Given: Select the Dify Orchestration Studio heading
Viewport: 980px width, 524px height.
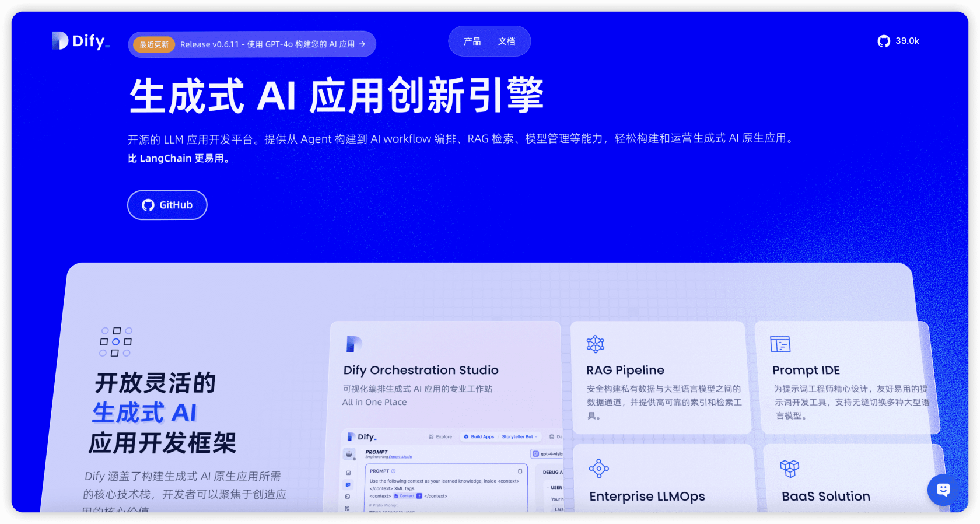Looking at the screenshot, I should pos(421,370).
